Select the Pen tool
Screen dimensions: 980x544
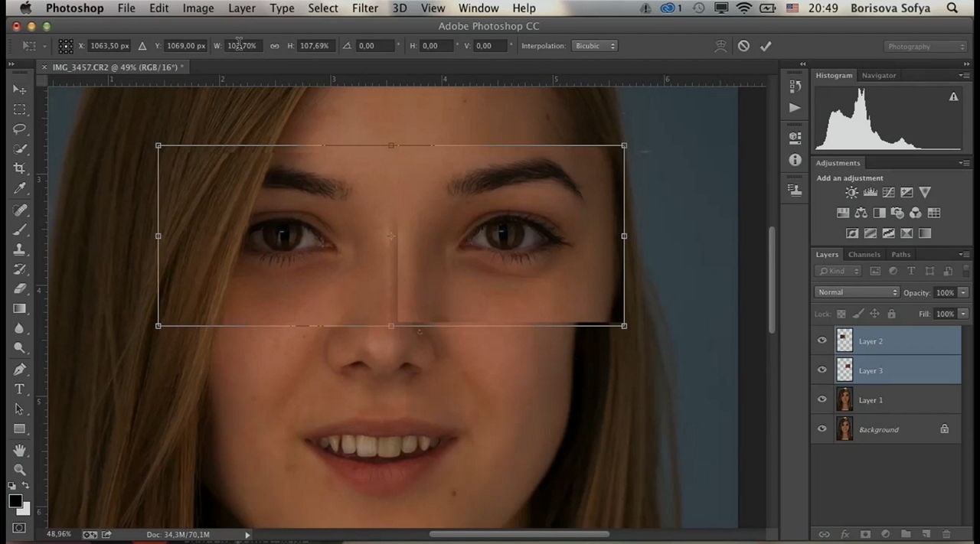[20, 370]
